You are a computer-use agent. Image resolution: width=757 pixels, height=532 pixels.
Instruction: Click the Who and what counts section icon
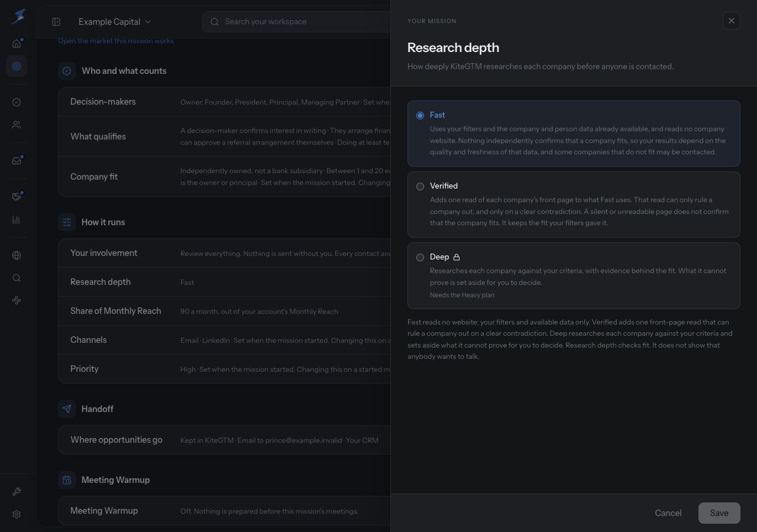[x=67, y=71]
